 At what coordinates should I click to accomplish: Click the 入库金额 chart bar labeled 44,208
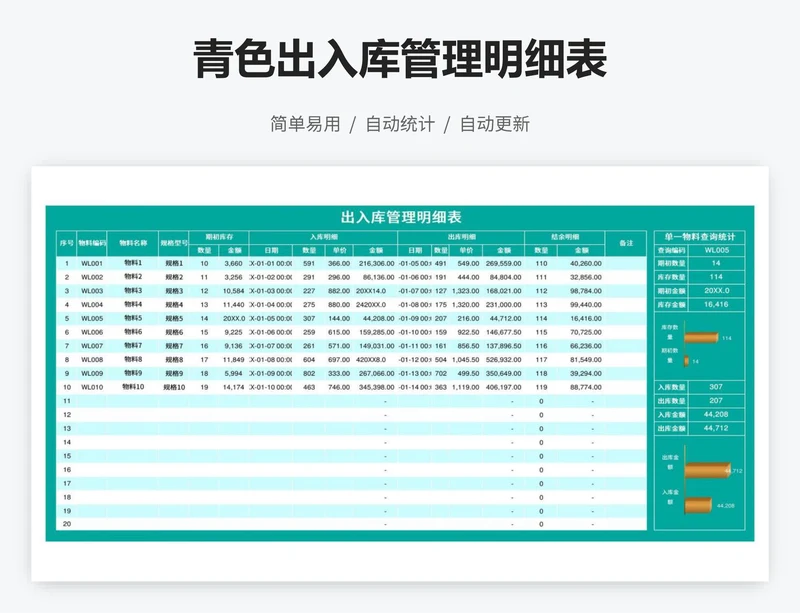coord(698,505)
